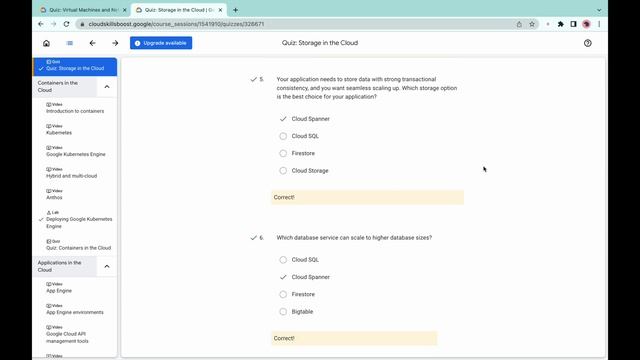Reload the page
Image resolution: width=640 pixels, height=360 pixels.
(x=67, y=24)
